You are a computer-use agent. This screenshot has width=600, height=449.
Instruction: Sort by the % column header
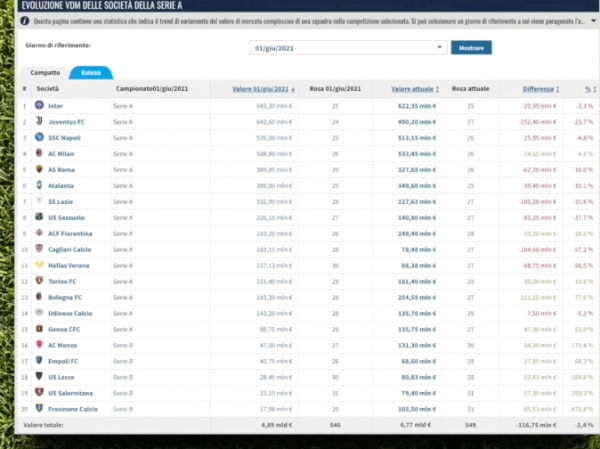(x=590, y=89)
